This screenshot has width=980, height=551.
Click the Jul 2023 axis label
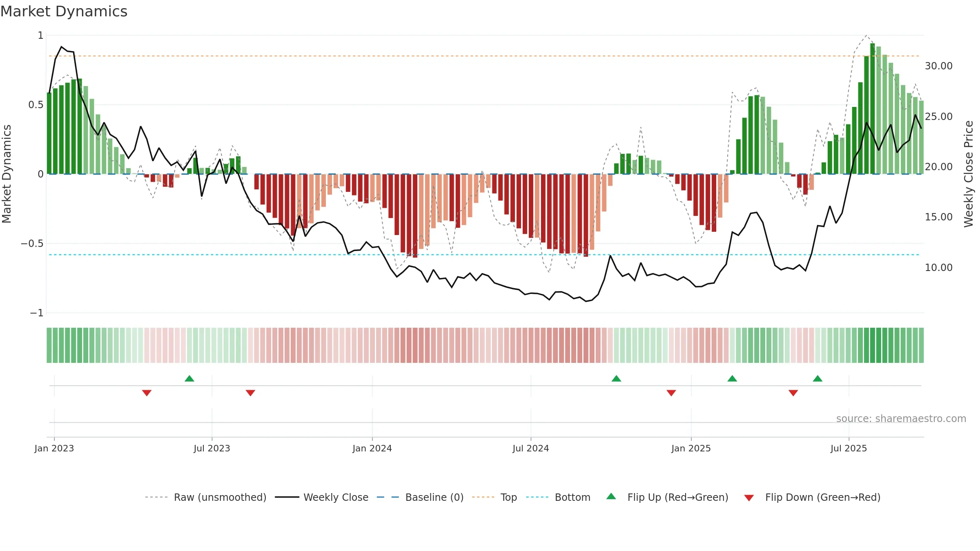(x=212, y=448)
